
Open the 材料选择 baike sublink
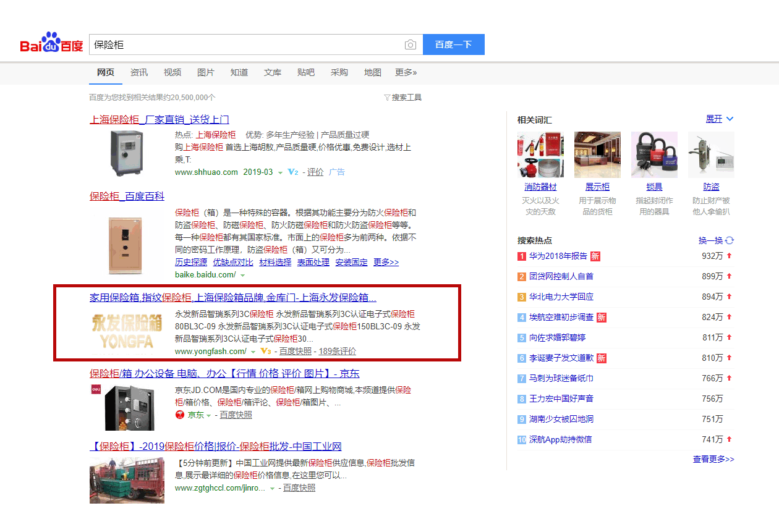[275, 262]
